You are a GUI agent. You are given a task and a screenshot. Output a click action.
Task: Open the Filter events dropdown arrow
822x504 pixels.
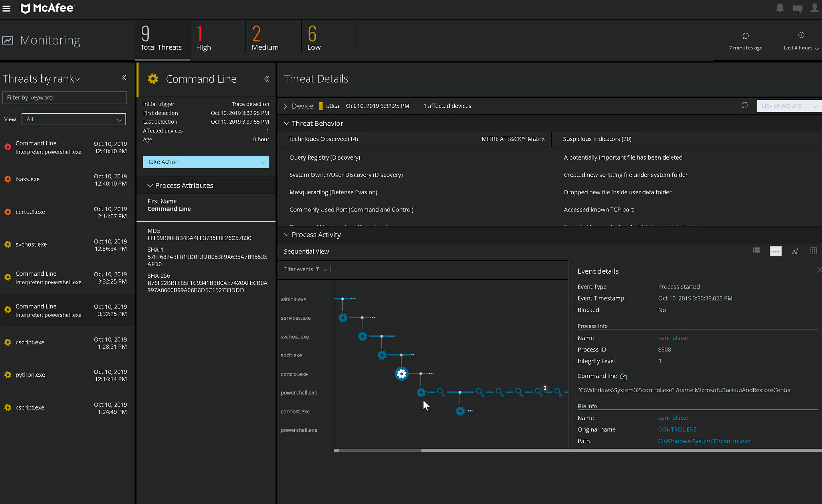(x=325, y=270)
